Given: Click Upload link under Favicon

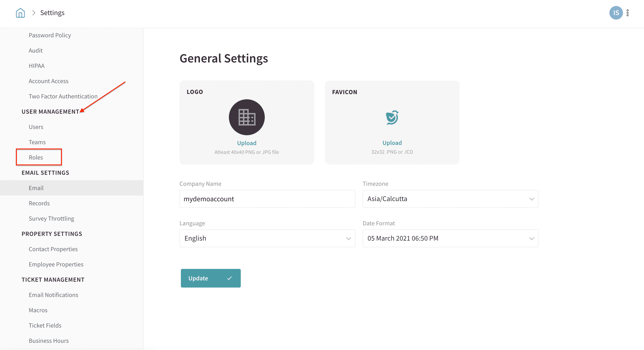Looking at the screenshot, I should pos(392,143).
